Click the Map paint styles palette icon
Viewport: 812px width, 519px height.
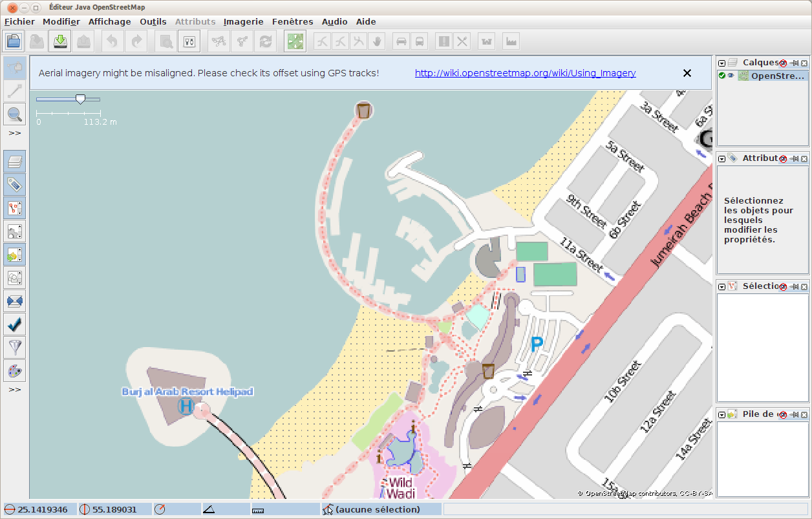point(15,371)
